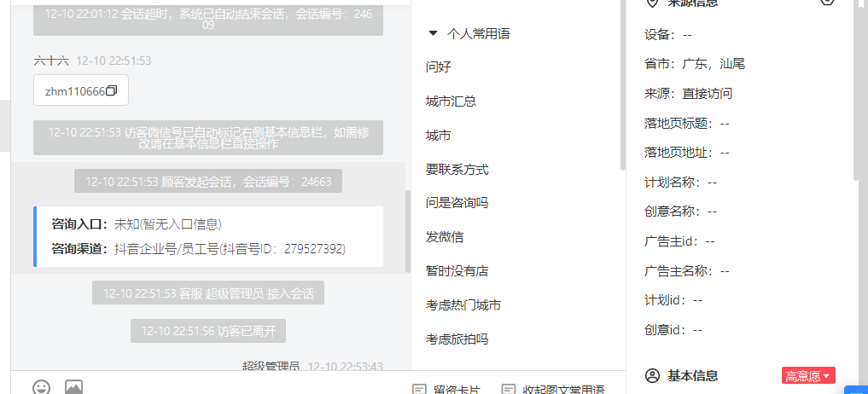Click the sender name 六十六
Screen dimensions: 868x394
point(51,61)
